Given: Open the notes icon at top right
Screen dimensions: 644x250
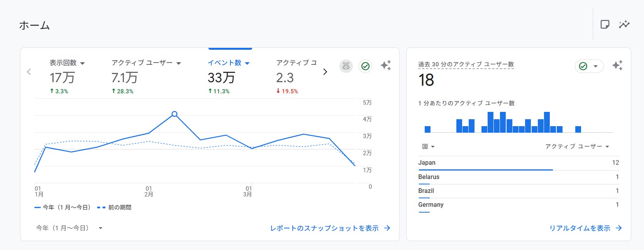Looking at the screenshot, I should [x=605, y=25].
